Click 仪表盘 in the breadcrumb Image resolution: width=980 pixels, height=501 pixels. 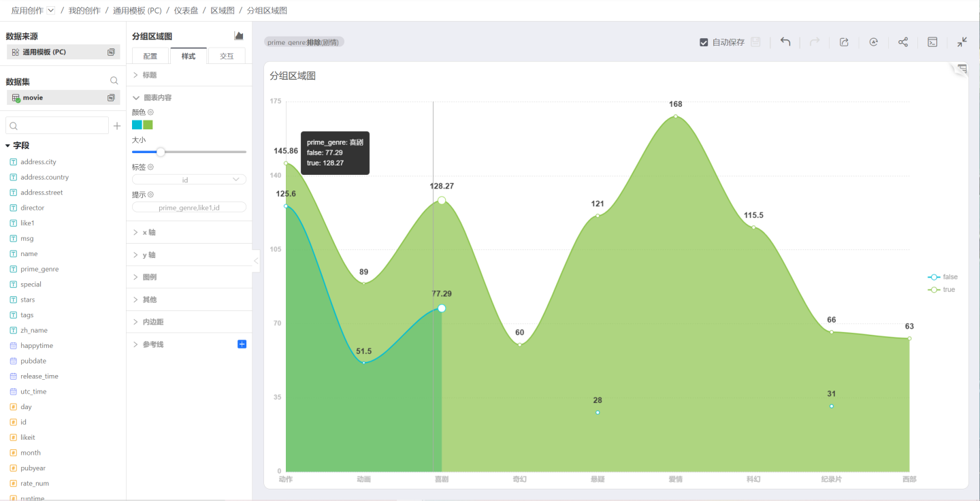pyautogui.click(x=186, y=11)
